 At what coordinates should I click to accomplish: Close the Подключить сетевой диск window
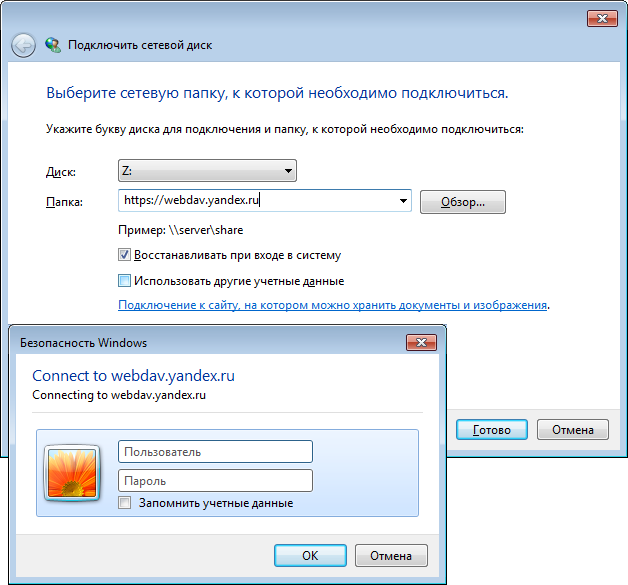click(x=602, y=18)
